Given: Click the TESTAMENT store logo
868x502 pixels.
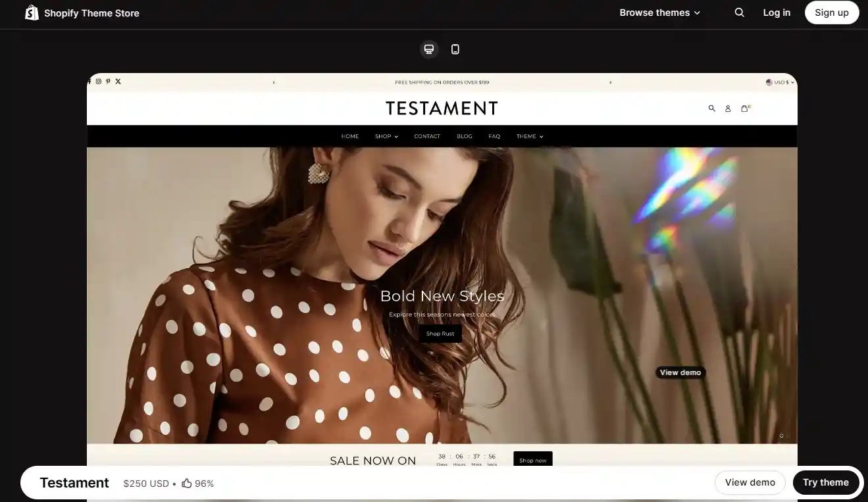Looking at the screenshot, I should (442, 108).
